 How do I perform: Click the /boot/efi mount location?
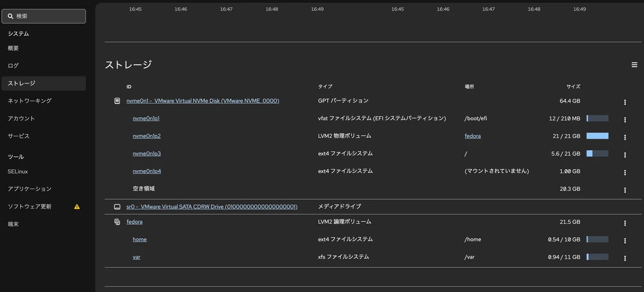475,119
